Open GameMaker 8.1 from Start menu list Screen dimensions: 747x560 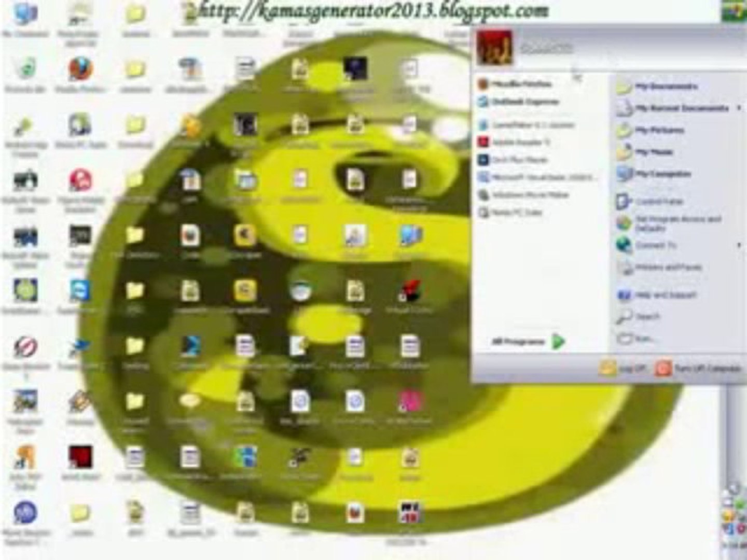[x=526, y=125]
